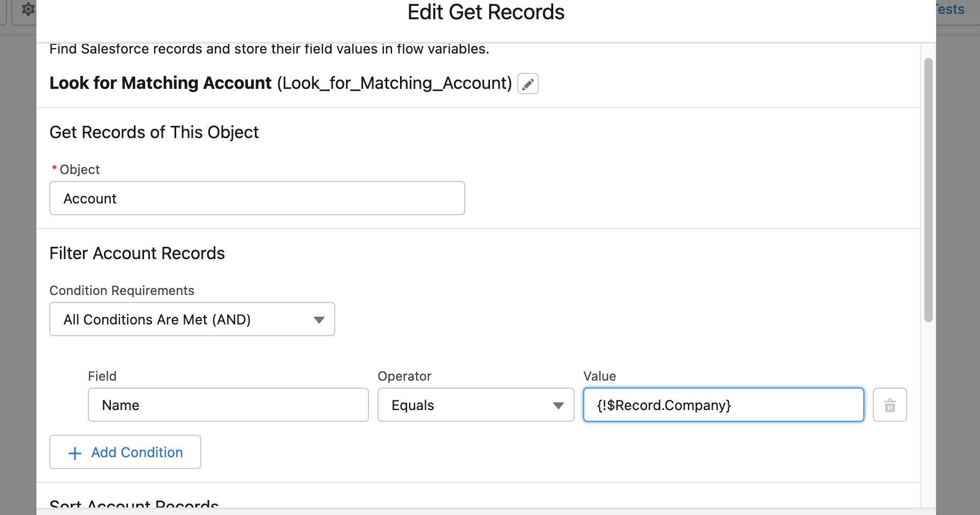This screenshot has width=980, height=515.
Task: Open the settings gear in the background toolbar
Action: click(28, 9)
